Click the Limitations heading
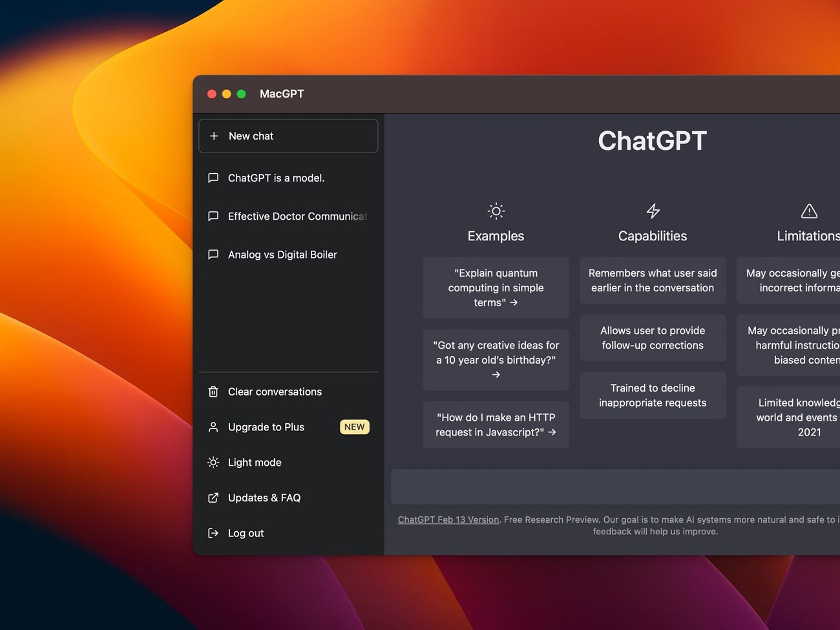The height and width of the screenshot is (630, 840). [808, 236]
